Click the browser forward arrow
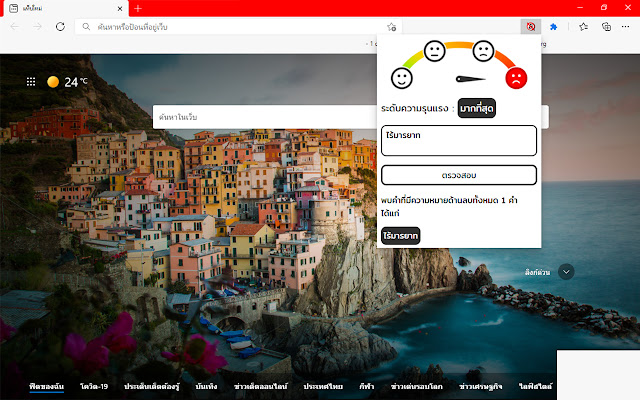640x400 pixels. point(38,27)
